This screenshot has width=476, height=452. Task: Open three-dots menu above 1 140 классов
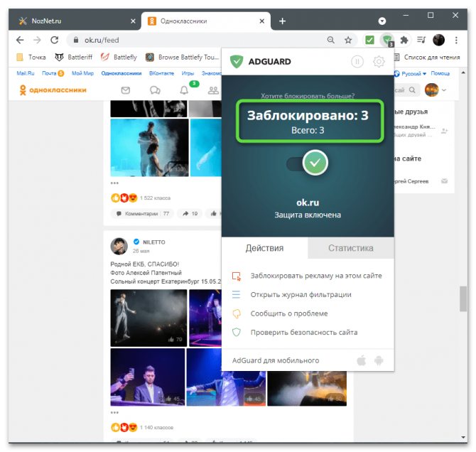tap(114, 412)
